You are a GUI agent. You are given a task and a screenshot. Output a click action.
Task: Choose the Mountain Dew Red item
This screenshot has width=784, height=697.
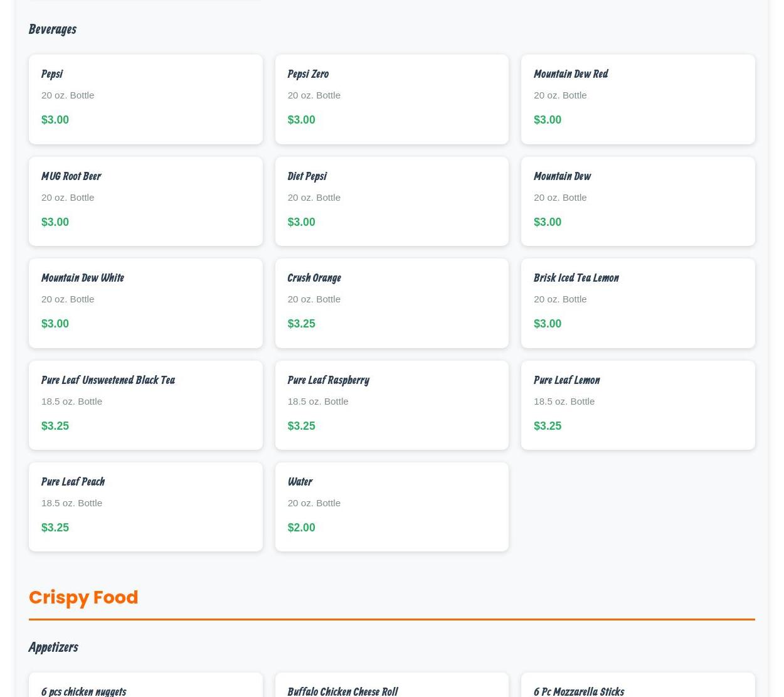(x=638, y=99)
